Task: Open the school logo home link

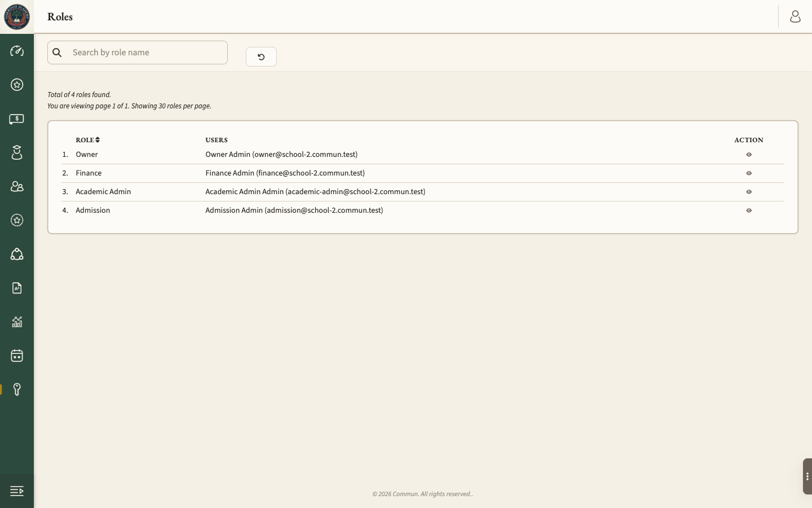Action: [x=17, y=17]
